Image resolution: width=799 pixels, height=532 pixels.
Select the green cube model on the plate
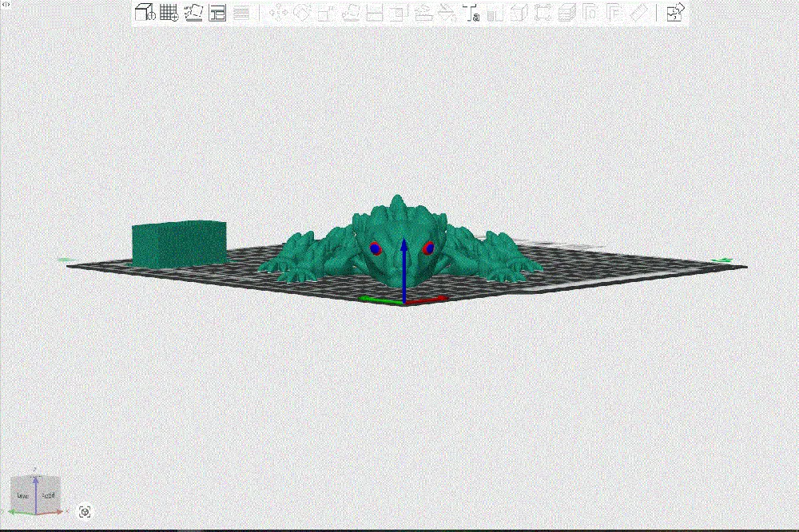[x=177, y=240]
